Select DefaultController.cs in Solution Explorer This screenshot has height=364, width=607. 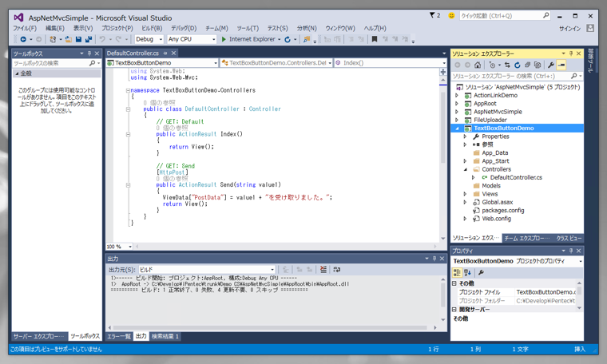click(516, 177)
